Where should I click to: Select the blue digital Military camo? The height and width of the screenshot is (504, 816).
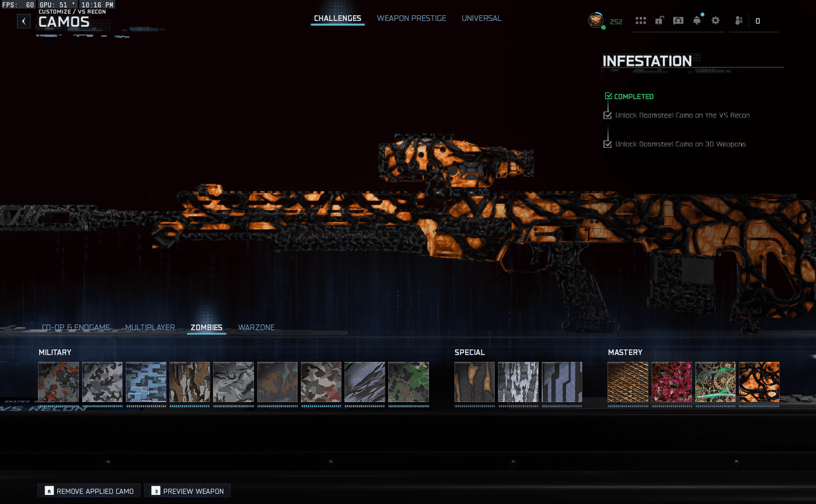pyautogui.click(x=146, y=382)
